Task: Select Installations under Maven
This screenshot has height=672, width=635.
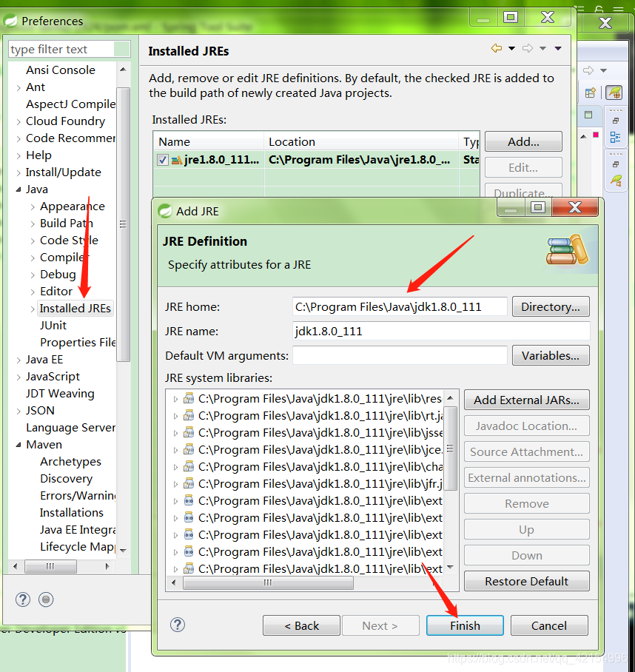Action: [72, 512]
